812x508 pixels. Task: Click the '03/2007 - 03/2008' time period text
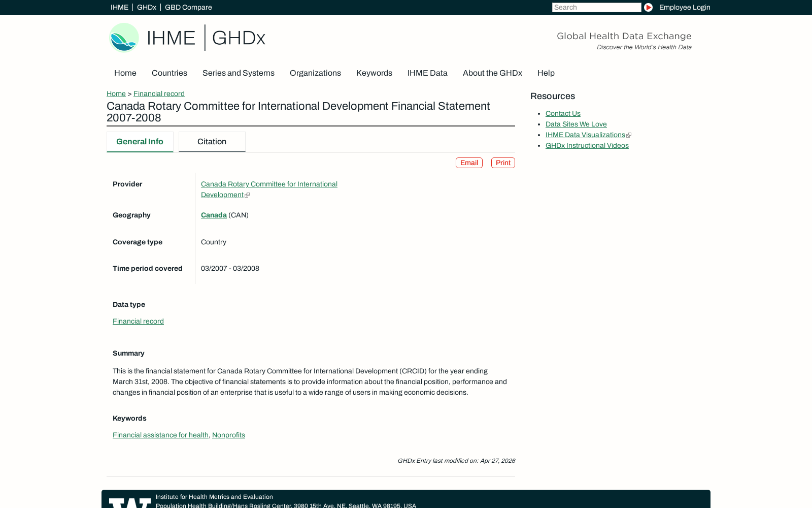[230, 268]
